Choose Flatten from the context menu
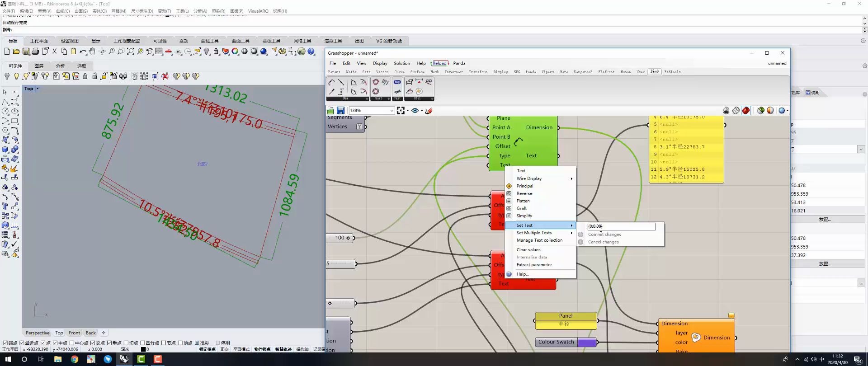868x366 pixels. 523,201
